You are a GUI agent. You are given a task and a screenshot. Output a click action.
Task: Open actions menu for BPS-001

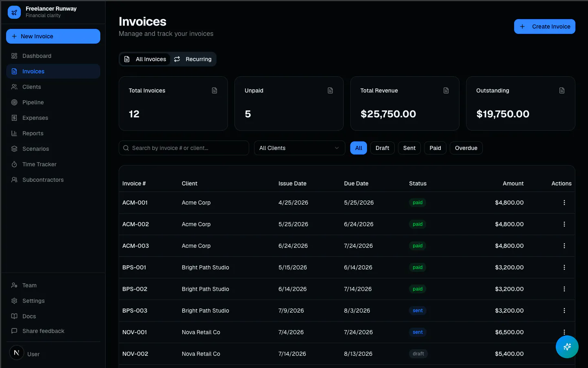tap(564, 267)
